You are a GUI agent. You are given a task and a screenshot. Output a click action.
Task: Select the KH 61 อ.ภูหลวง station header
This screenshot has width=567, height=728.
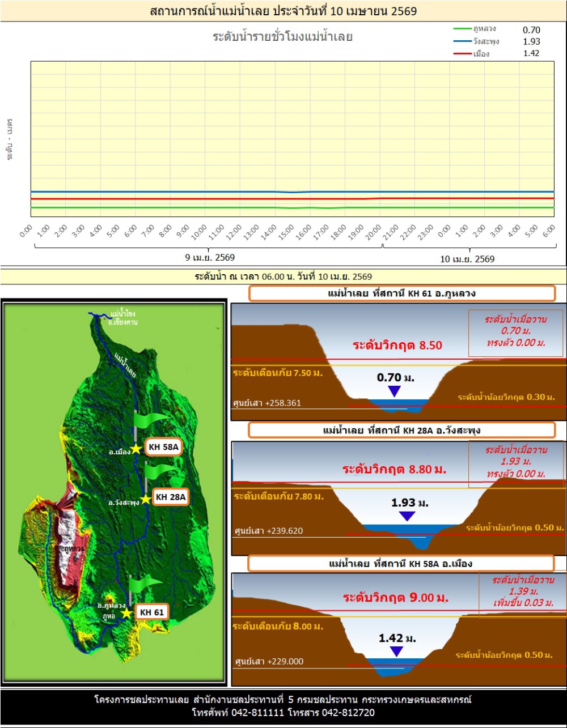[401, 293]
